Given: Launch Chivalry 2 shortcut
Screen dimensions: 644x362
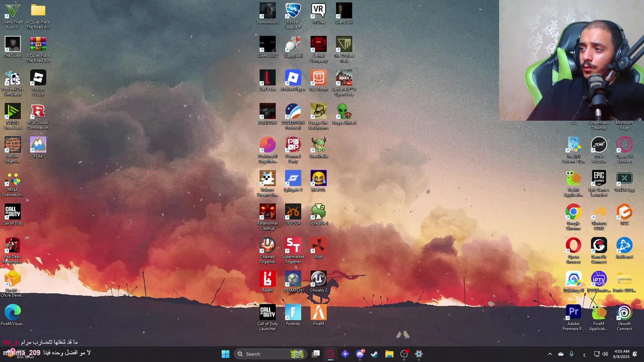Looking at the screenshot, I should pyautogui.click(x=318, y=282).
